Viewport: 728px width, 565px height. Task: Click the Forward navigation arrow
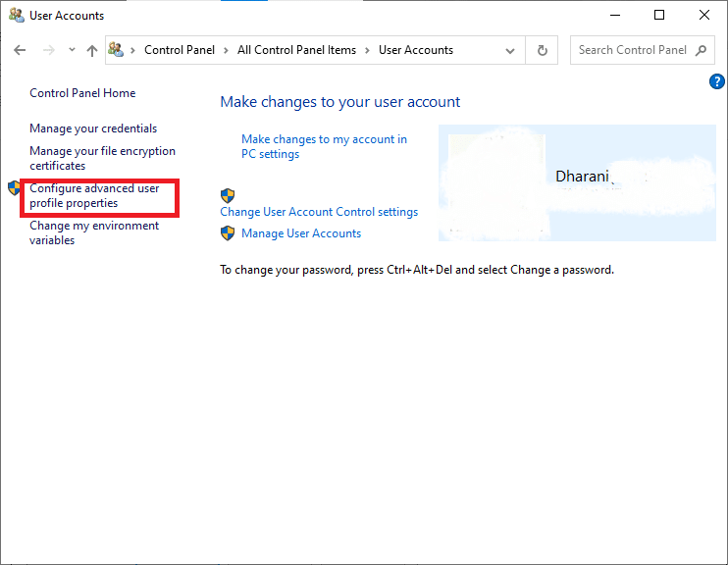[48, 50]
